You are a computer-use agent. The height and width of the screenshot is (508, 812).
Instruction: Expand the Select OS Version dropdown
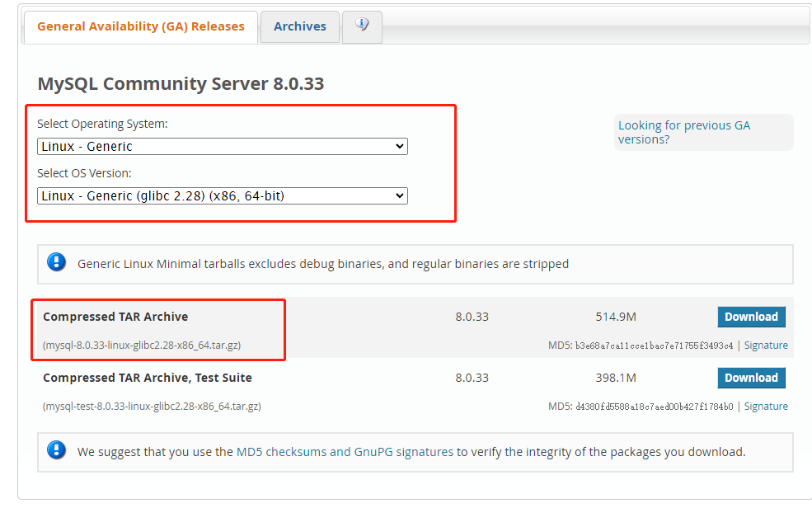click(x=223, y=196)
